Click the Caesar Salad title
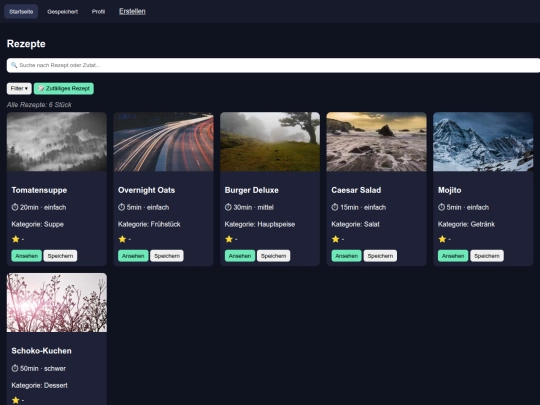The image size is (540, 405). pos(356,190)
